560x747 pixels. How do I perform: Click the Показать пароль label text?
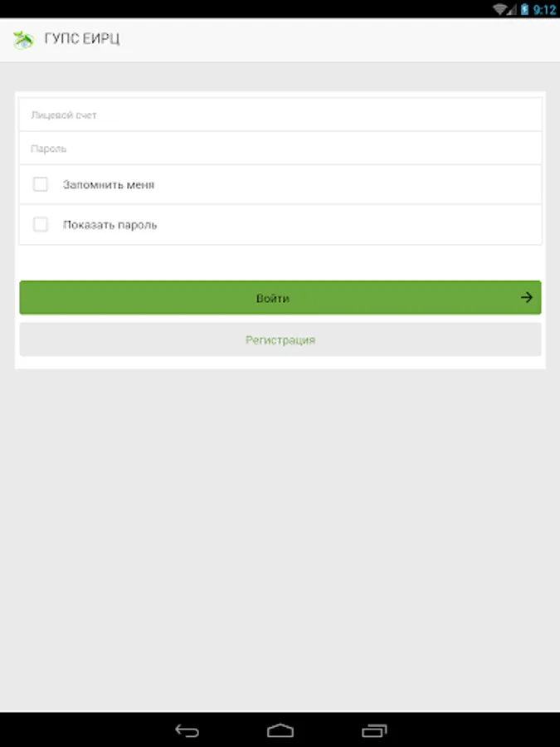[x=110, y=225]
